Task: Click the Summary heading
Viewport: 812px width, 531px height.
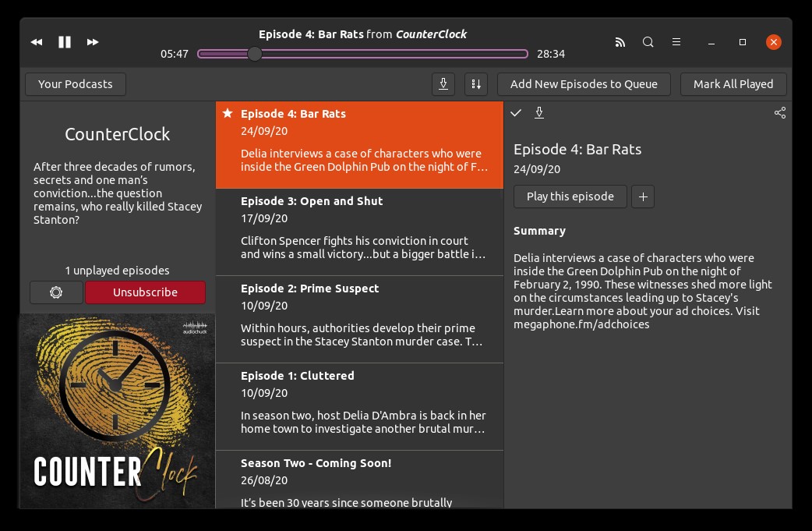Action: point(539,231)
